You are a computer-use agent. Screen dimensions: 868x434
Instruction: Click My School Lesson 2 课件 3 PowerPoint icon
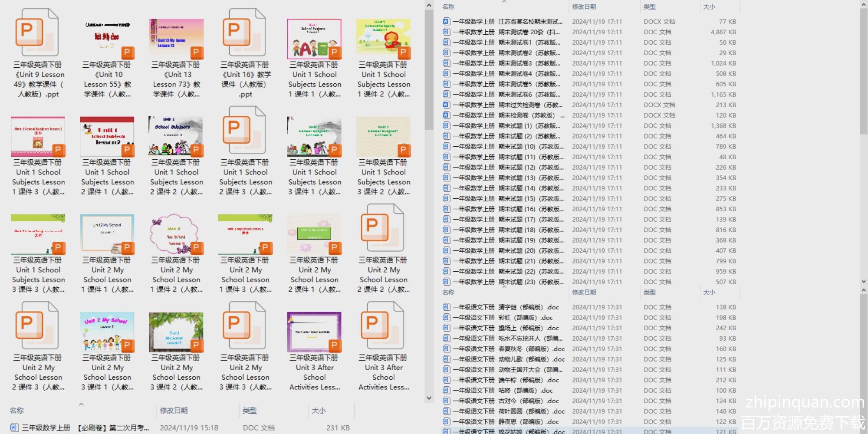tap(37, 326)
